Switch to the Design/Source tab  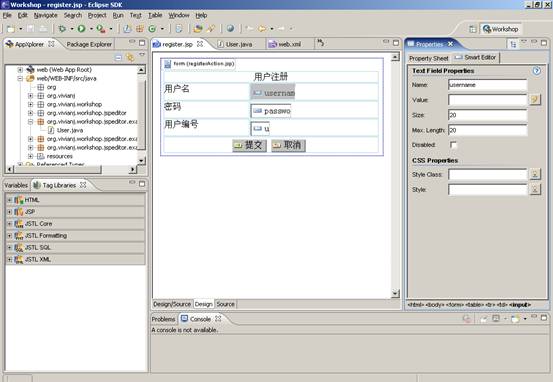pyautogui.click(x=172, y=304)
